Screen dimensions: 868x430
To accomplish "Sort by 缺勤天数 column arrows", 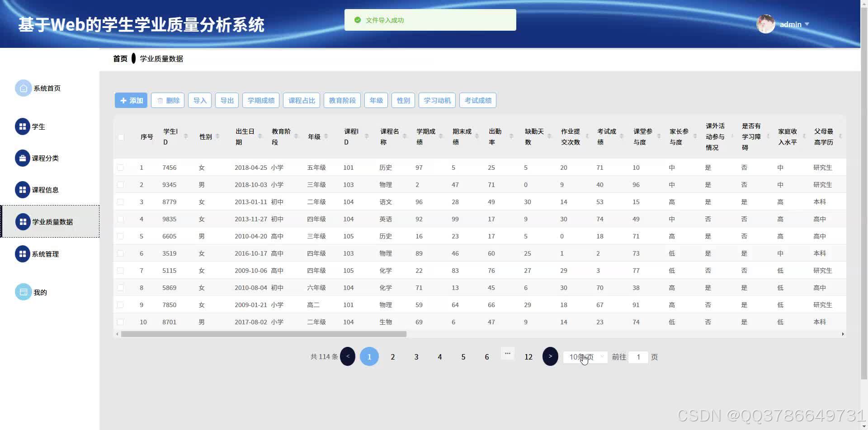I will coord(549,136).
